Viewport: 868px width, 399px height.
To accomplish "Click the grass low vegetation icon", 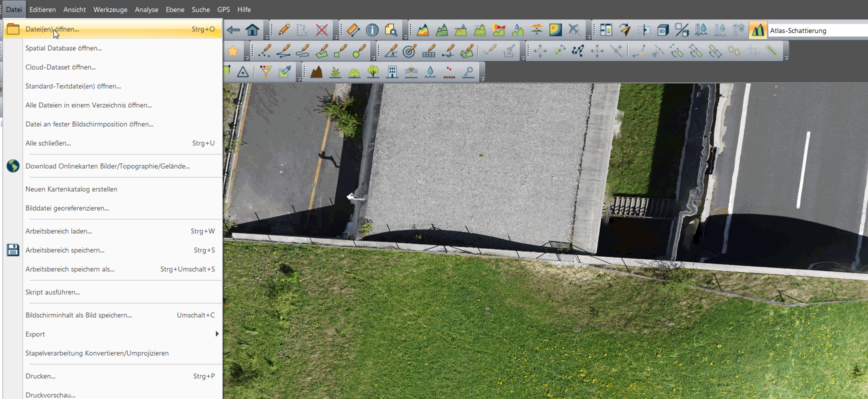I will tap(335, 72).
